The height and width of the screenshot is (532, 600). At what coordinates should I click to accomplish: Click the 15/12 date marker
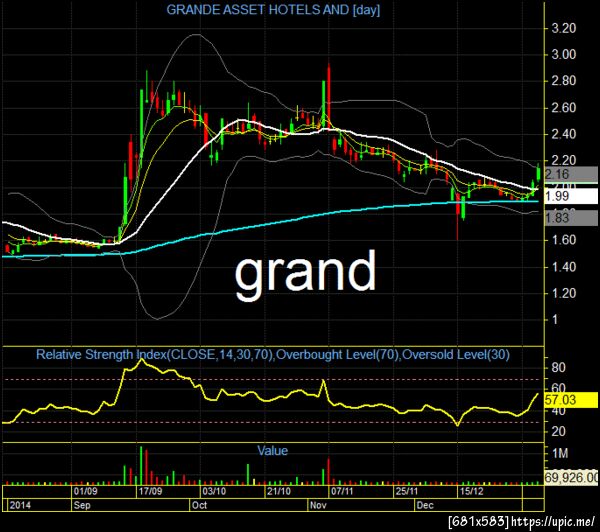[x=471, y=491]
